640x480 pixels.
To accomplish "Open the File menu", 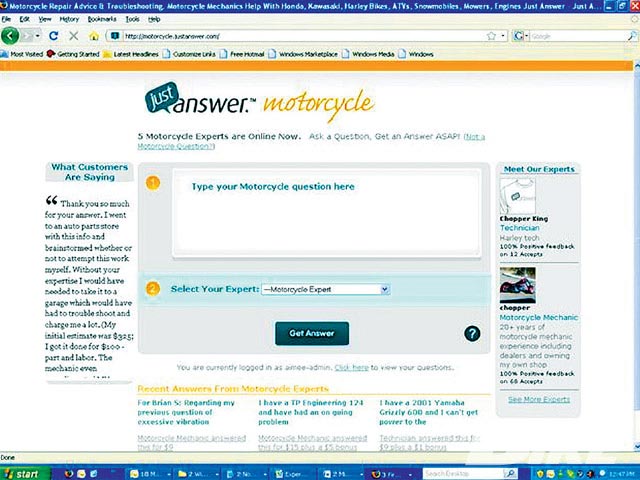I will (6, 19).
